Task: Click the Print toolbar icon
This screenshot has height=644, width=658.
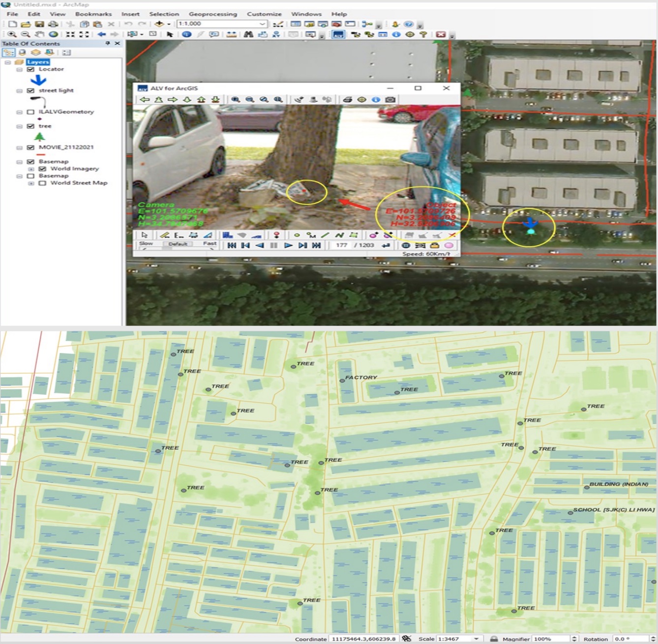Action: (53, 24)
